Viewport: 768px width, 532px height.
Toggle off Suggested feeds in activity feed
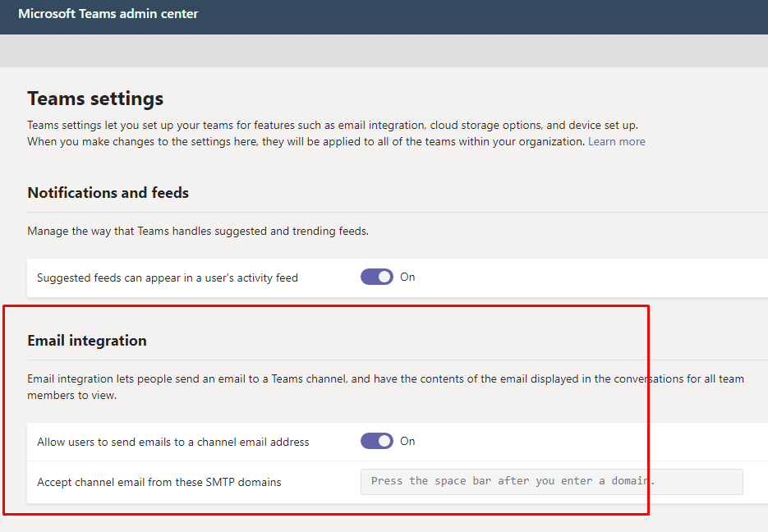(377, 277)
